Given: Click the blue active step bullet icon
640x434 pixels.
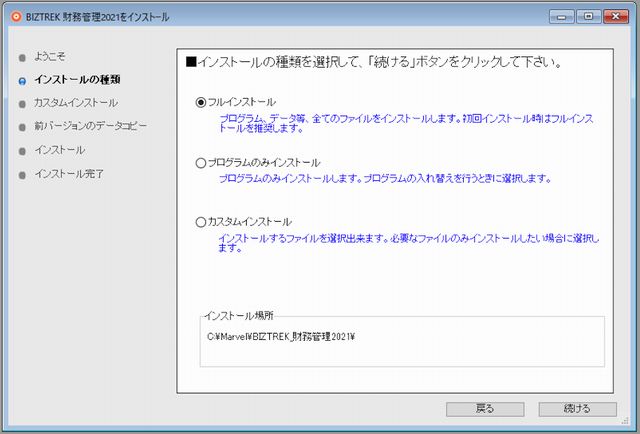Looking at the screenshot, I should point(22,81).
